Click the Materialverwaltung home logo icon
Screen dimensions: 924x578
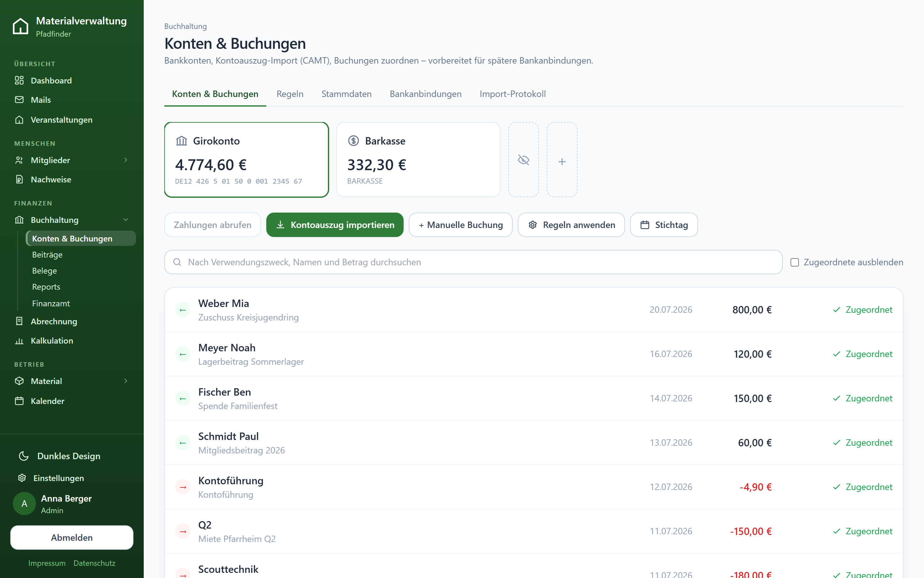point(20,26)
